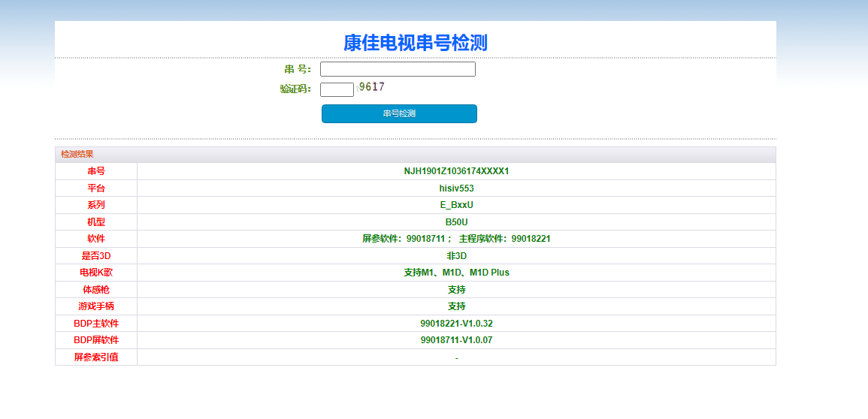Click the software row with 99018711 and 99018221
The height and width of the screenshot is (419, 868).
[x=456, y=239]
